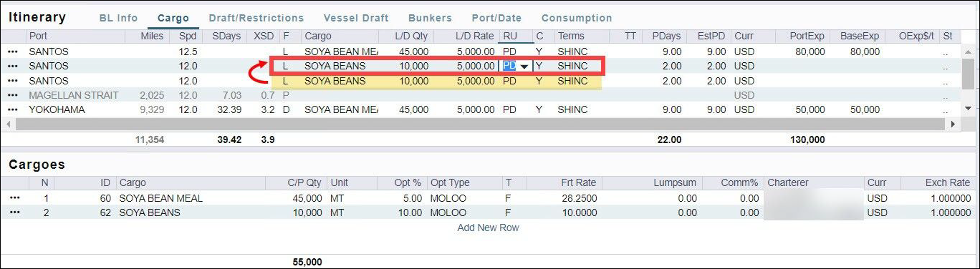Viewport: 980px width, 269px height.
Task: Click left arrow of itinerary horizontal scrollbar
Action: click(x=9, y=124)
